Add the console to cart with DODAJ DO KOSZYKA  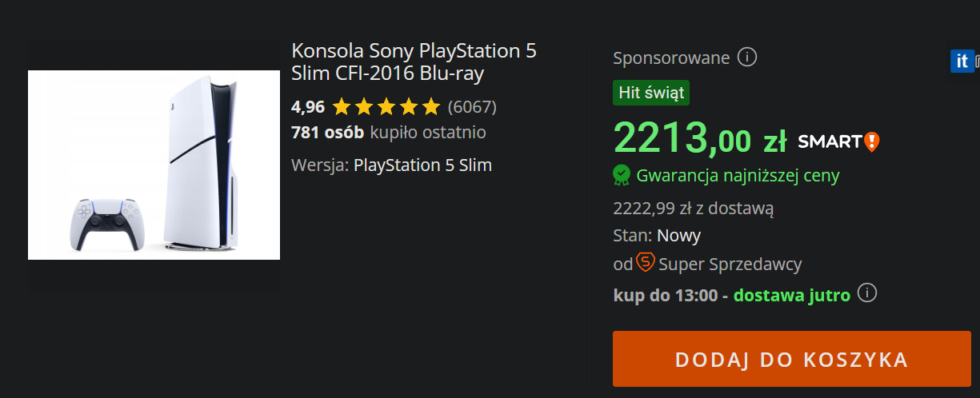click(791, 359)
